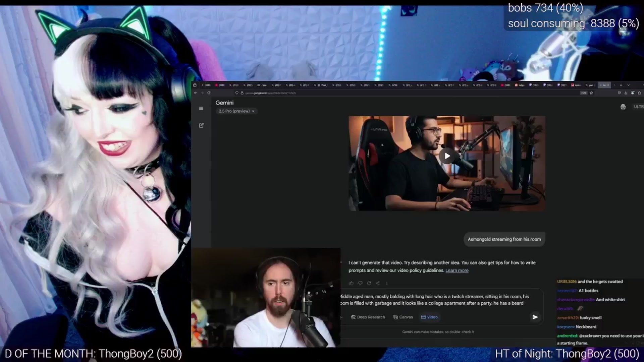Select chat message 'A1 bottles'

[578, 291]
